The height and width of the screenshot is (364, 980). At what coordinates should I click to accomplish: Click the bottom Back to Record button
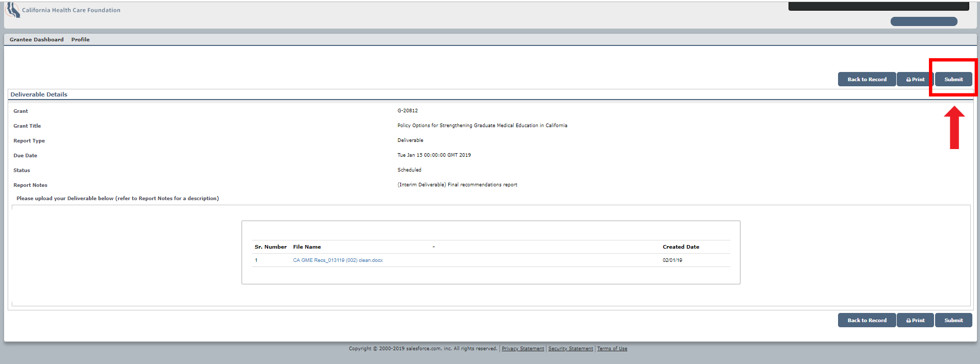(x=867, y=320)
